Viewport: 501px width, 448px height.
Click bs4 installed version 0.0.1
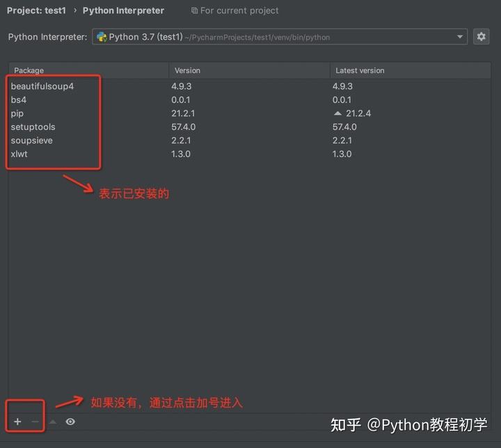[x=180, y=99]
